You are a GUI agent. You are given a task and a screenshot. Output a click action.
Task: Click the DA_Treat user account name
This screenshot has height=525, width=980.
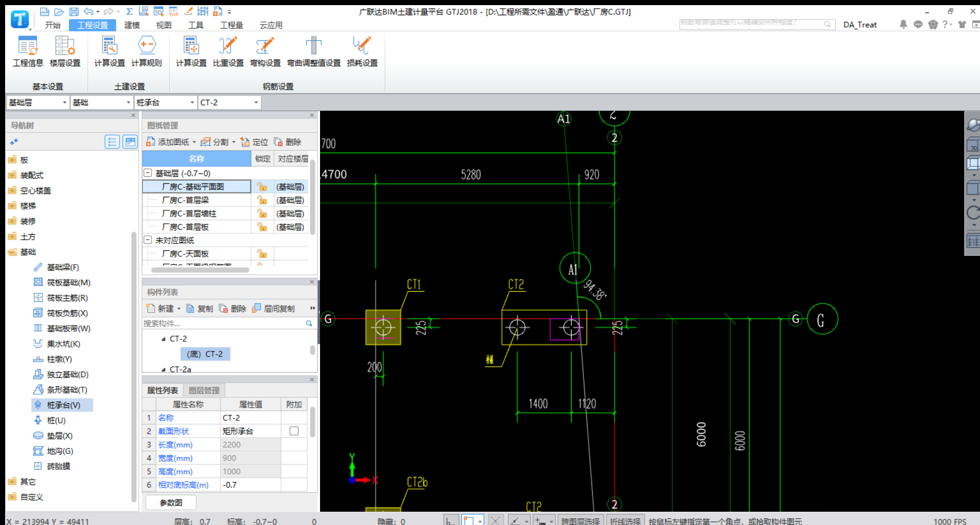(860, 25)
